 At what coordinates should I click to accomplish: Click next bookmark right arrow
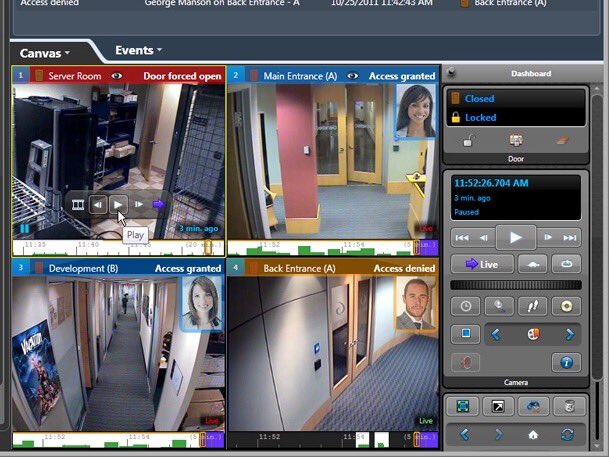click(569, 334)
